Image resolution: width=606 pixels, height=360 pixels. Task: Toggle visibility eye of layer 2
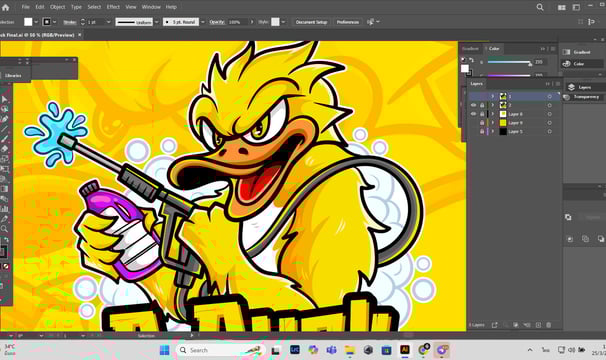pos(473,105)
